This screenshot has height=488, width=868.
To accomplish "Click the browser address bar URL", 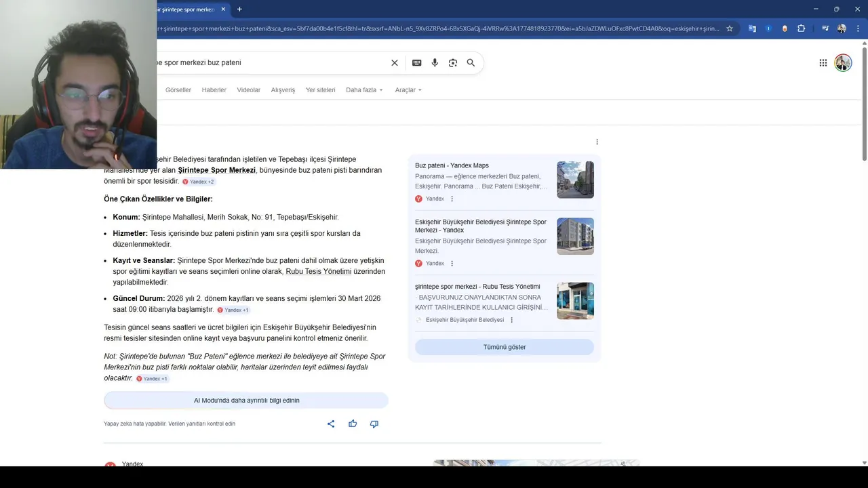I will tap(437, 28).
